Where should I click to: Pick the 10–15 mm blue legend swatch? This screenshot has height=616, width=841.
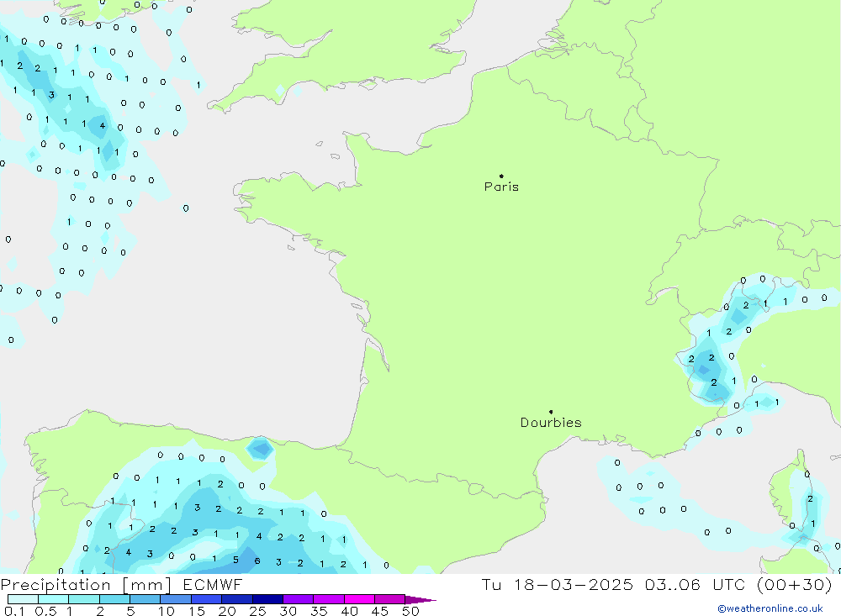176,599
